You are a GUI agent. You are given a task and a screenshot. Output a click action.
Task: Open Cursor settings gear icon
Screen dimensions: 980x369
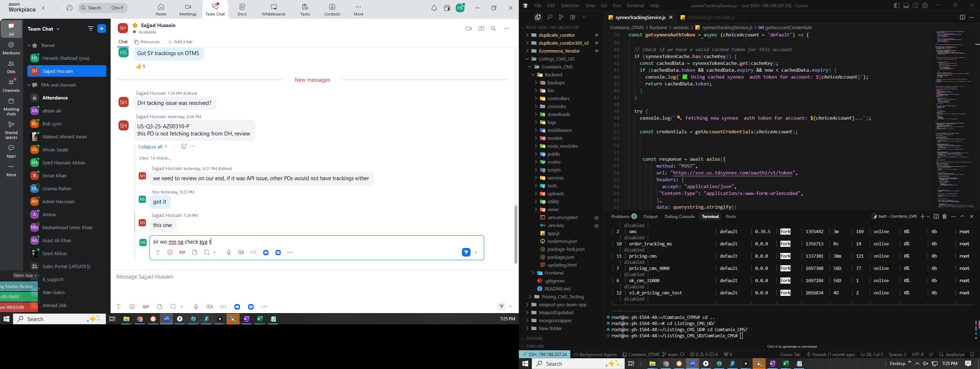[925, 5]
